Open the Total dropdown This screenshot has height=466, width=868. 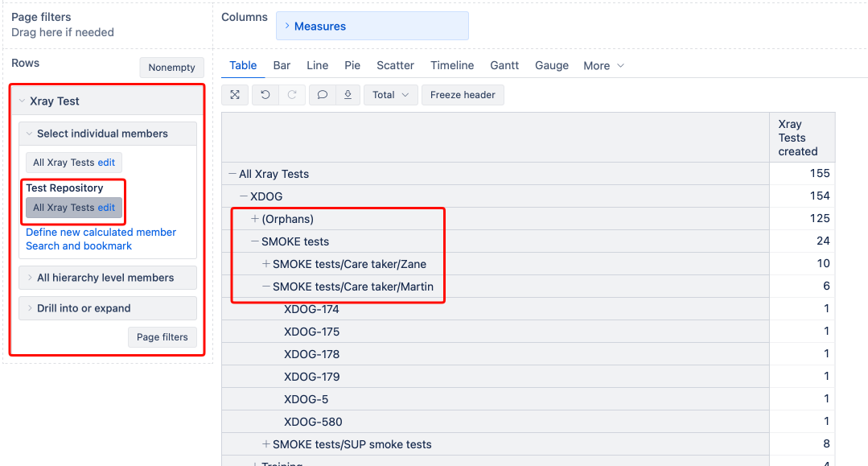pos(391,95)
